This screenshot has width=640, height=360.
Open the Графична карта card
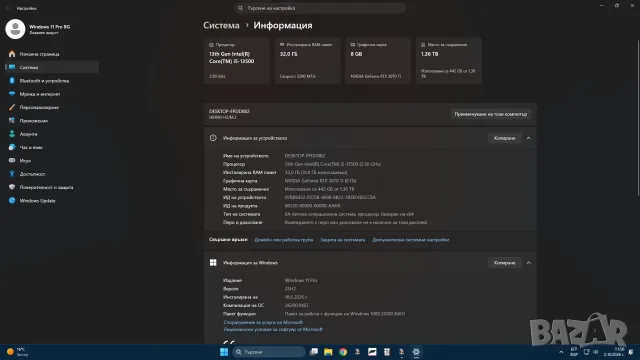(x=378, y=60)
